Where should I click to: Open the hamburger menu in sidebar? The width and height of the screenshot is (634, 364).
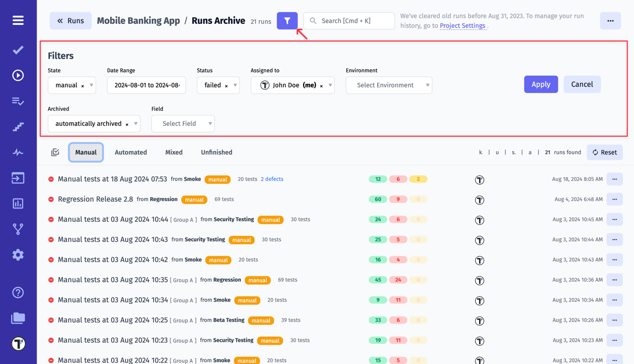tap(18, 20)
